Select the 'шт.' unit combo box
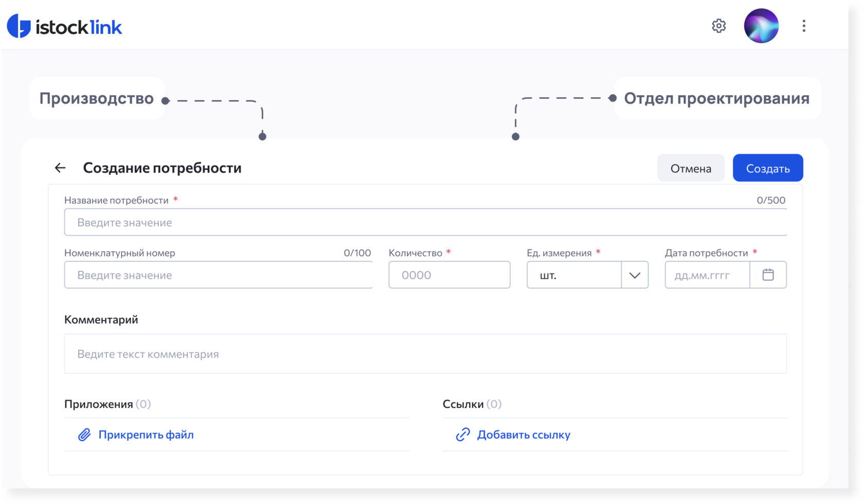Screen dimensions: 864x504 (574, 275)
